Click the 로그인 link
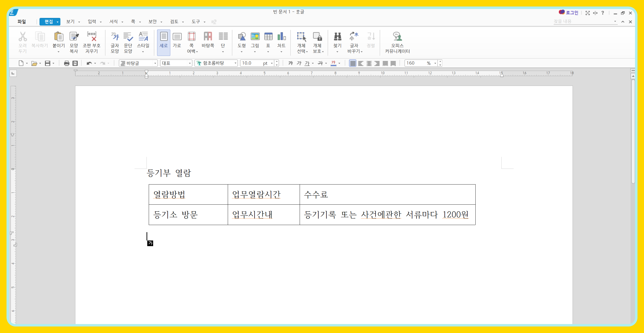The image size is (644, 333). (x=572, y=13)
